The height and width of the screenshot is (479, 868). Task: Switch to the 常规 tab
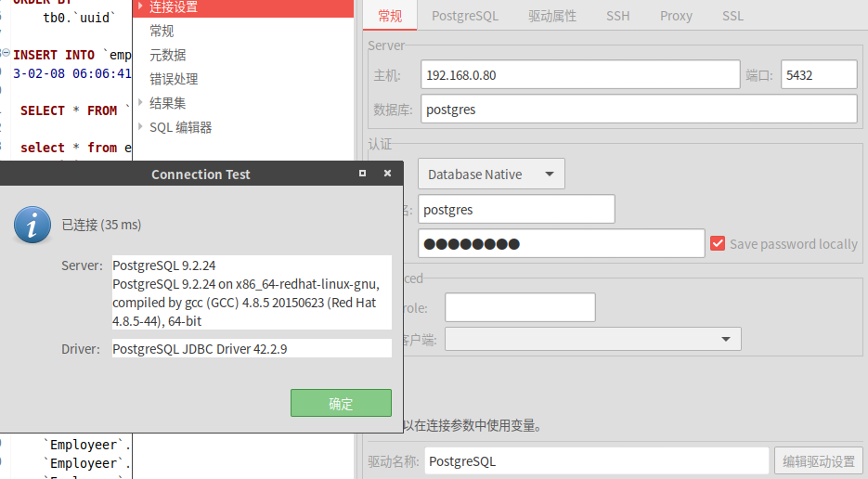[x=390, y=16]
